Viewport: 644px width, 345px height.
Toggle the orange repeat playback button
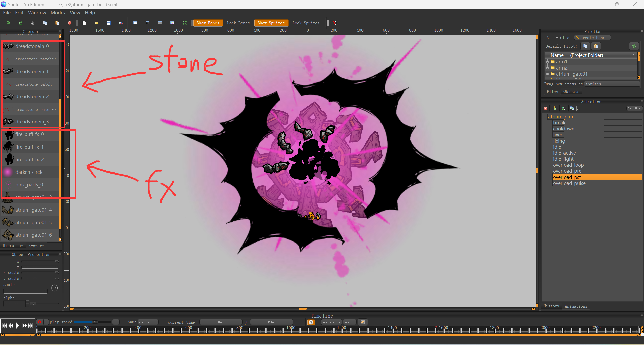pos(311,322)
